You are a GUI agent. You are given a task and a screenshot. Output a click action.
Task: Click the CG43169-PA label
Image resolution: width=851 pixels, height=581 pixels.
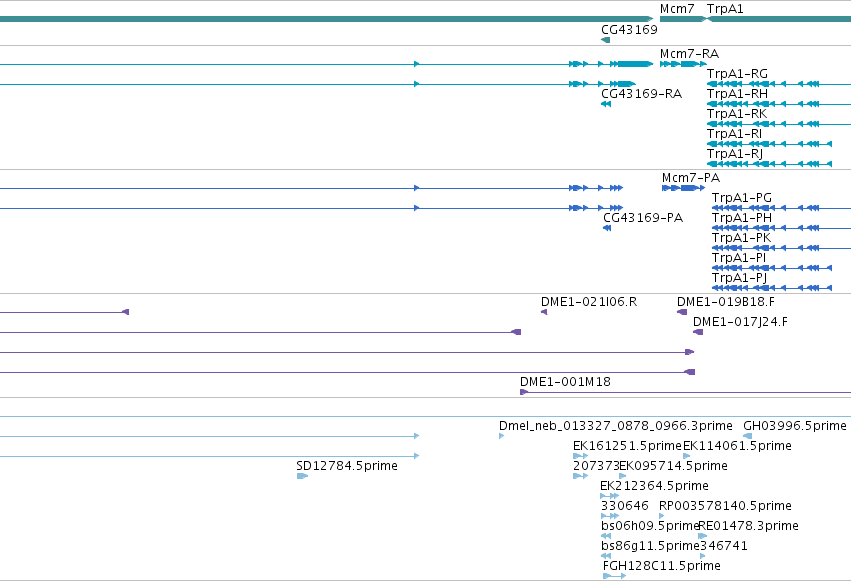coord(643,218)
